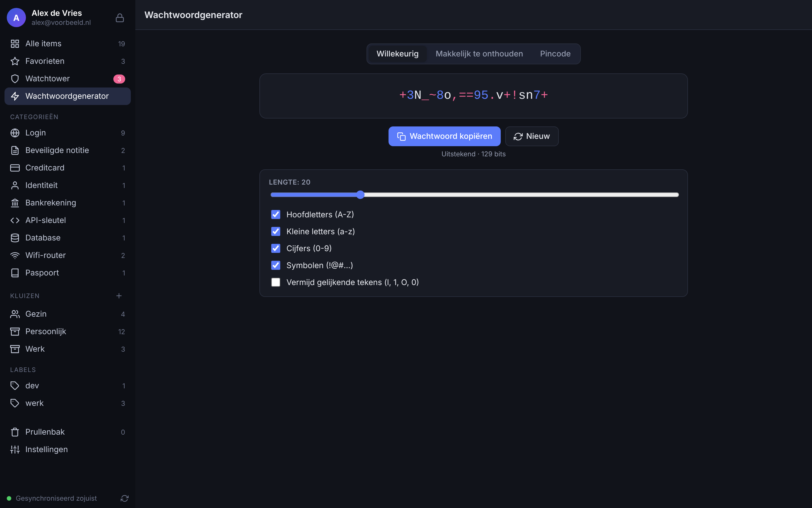Open Prullenbak trash icon
This screenshot has width=812, height=508.
(15, 432)
